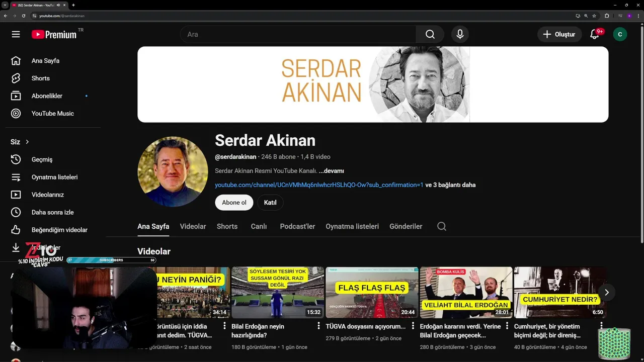Open CUMHURİYET NEDİR? video thumbnail
Screen dimensions: 644x362
(x=560, y=292)
